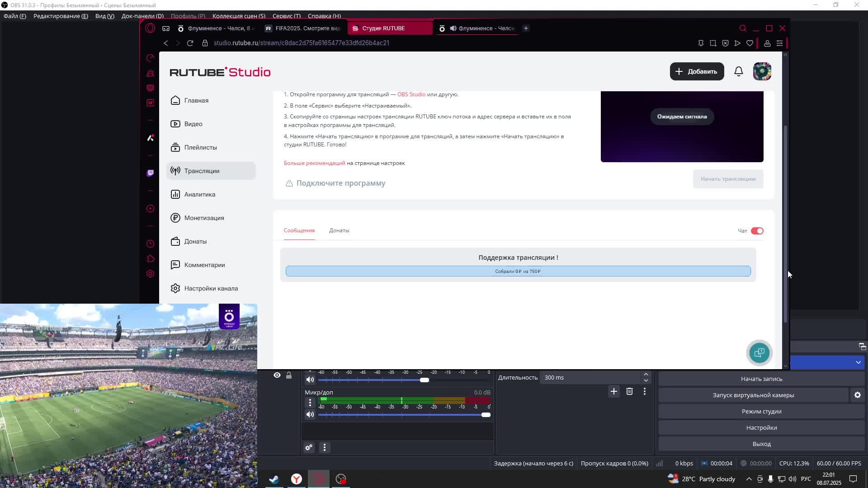Switch to FIFA2025 browser tab
Viewport: 868px width, 488px height.
303,28
